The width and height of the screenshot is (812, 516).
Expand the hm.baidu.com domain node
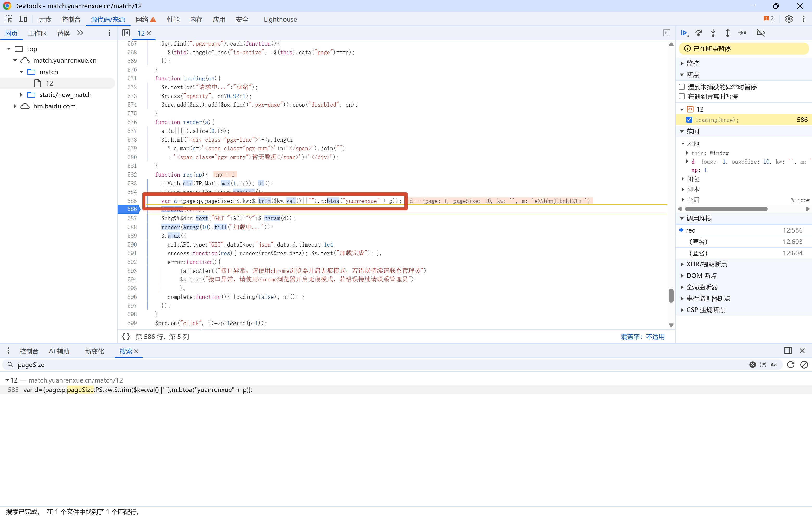pyautogui.click(x=15, y=106)
